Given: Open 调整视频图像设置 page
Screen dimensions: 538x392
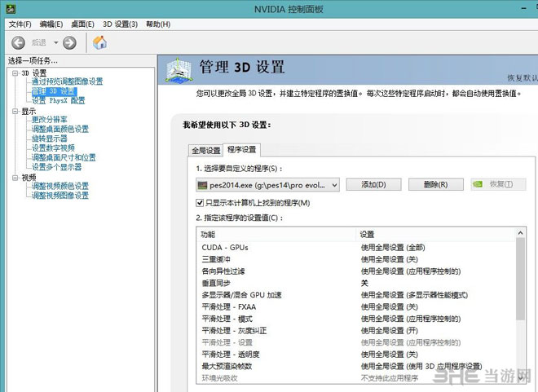Looking at the screenshot, I should tap(60, 196).
